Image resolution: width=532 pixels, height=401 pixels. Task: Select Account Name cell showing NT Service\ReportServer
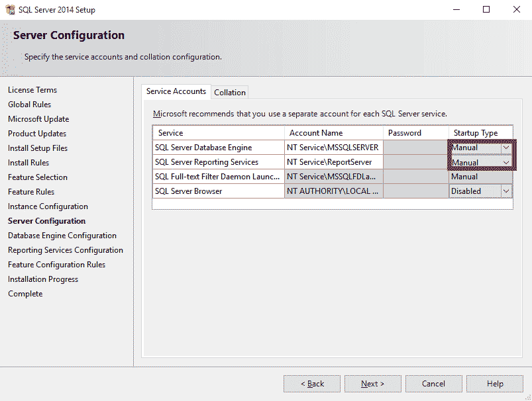[x=334, y=161]
